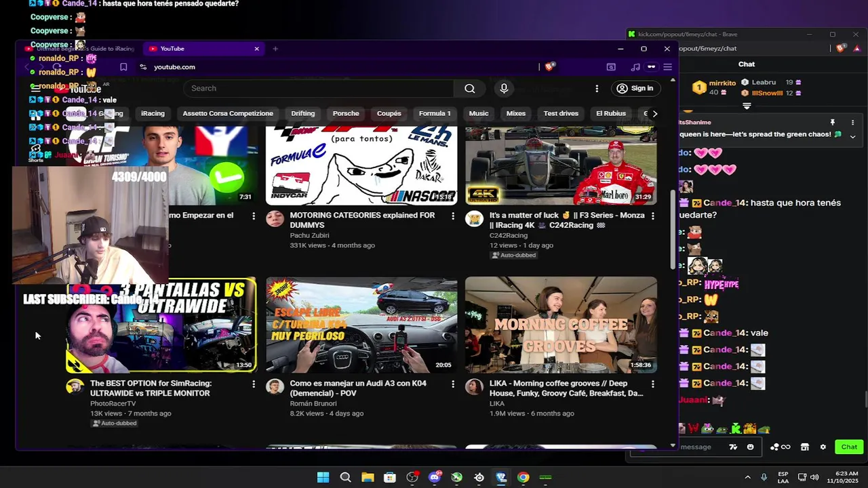The height and width of the screenshot is (488, 868).
Task: Click the Román Brunori channel name
Action: (x=313, y=403)
